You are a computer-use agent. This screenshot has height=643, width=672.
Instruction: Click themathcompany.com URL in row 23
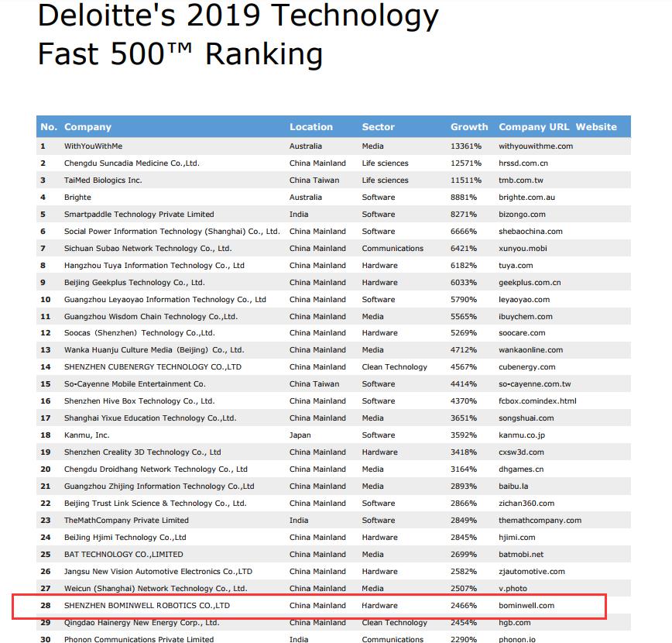[x=540, y=521]
